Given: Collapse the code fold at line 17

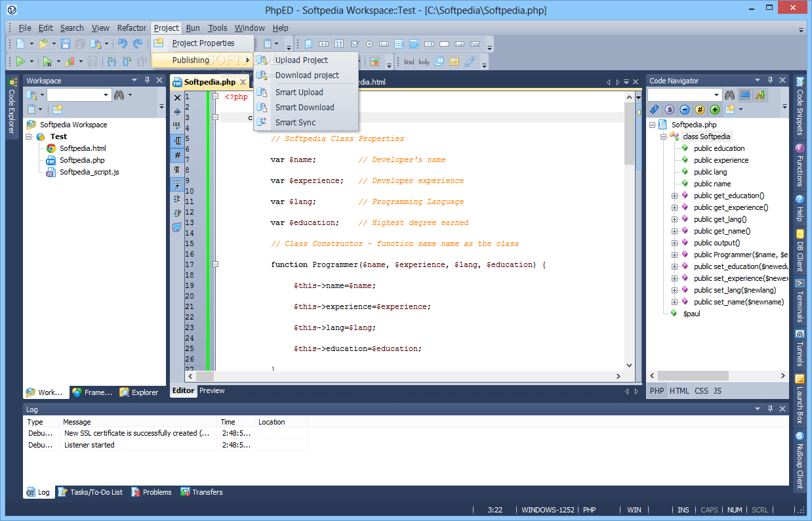Looking at the screenshot, I should [215, 264].
